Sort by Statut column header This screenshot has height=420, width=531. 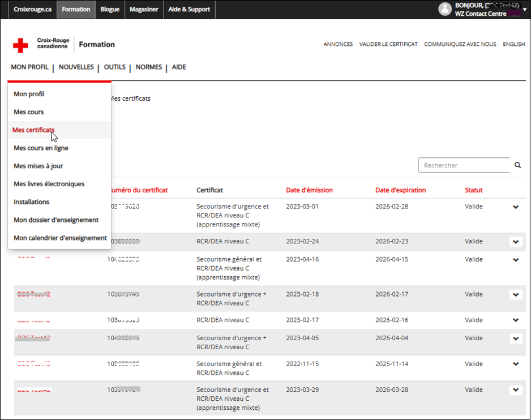coord(473,190)
